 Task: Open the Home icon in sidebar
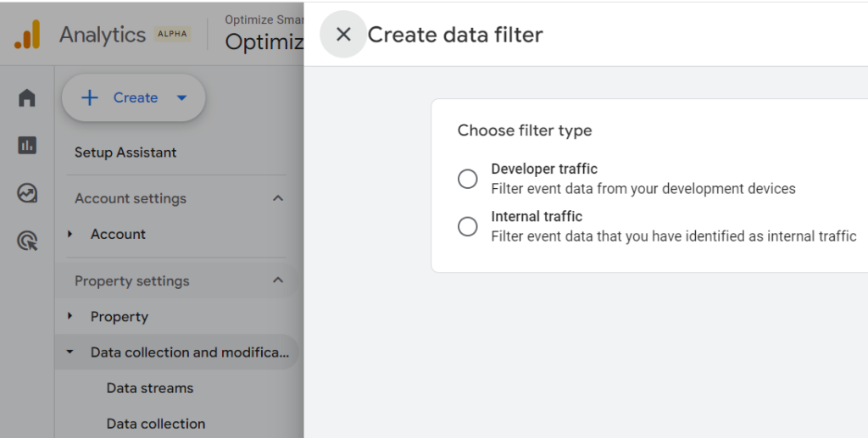click(x=26, y=98)
